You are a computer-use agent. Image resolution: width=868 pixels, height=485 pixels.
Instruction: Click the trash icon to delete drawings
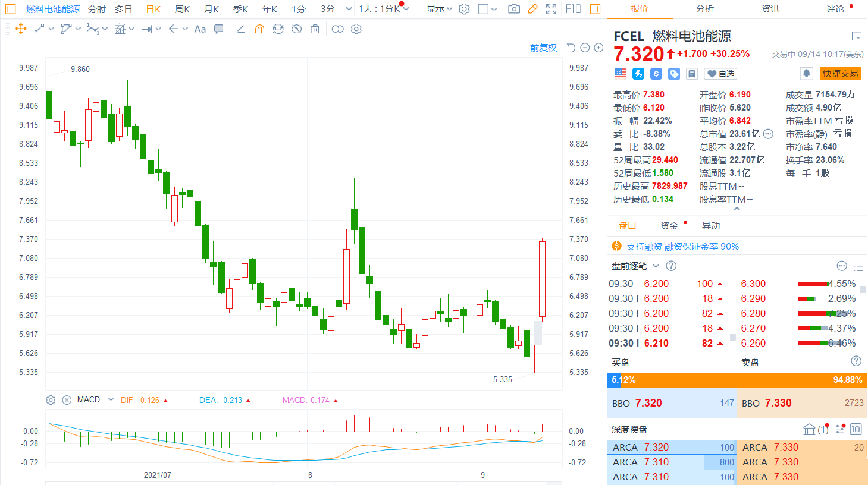tap(315, 29)
